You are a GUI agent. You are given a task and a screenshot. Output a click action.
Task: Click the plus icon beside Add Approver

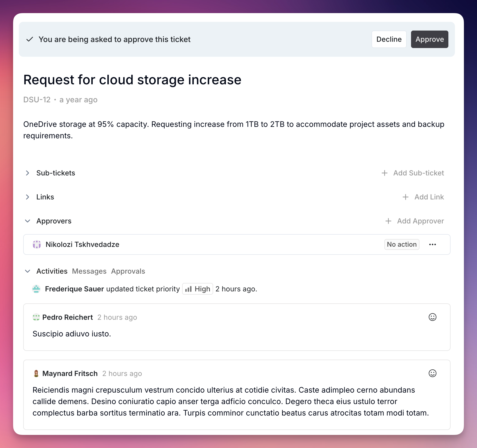(x=388, y=221)
